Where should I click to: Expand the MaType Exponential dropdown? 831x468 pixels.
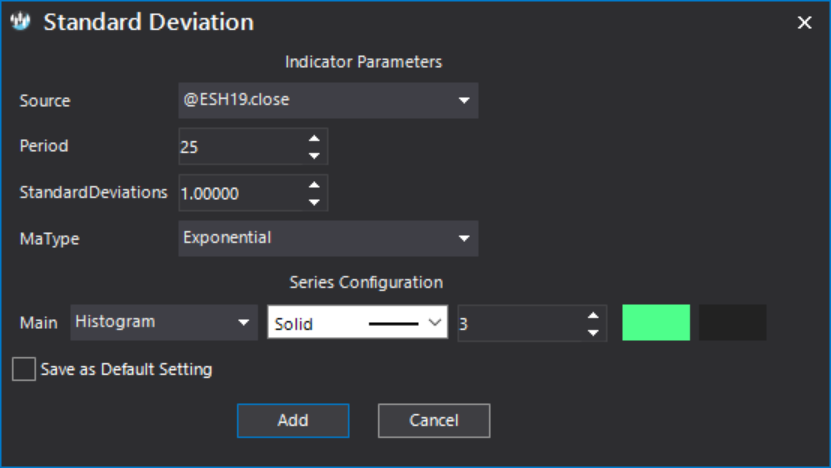point(328,239)
